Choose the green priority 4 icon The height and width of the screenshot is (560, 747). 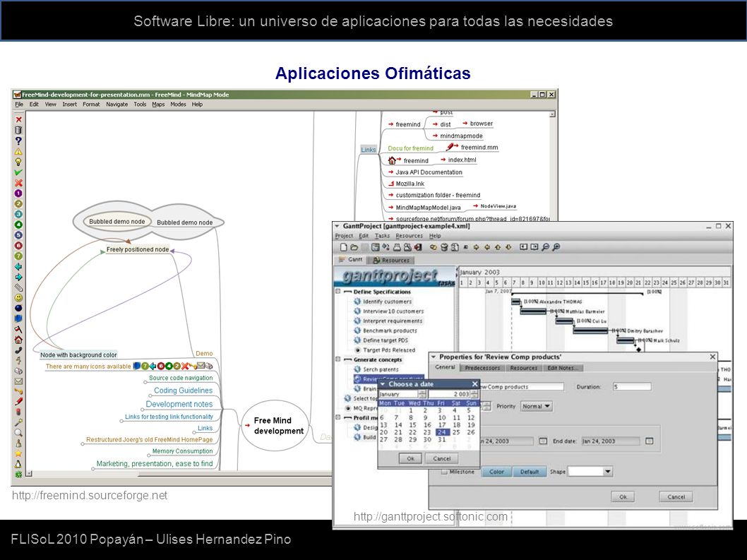coord(18,225)
